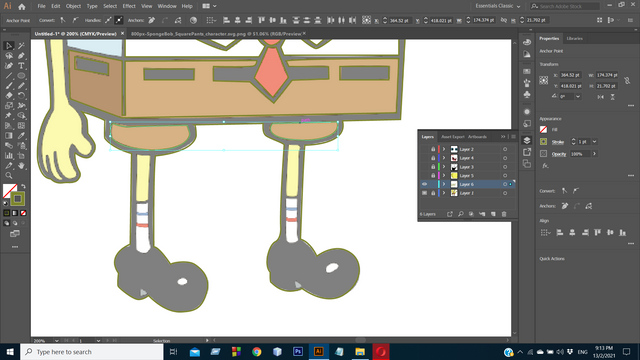The image size is (640, 360).
Task: Open the Layers panel icon in dock
Action: click(x=527, y=140)
